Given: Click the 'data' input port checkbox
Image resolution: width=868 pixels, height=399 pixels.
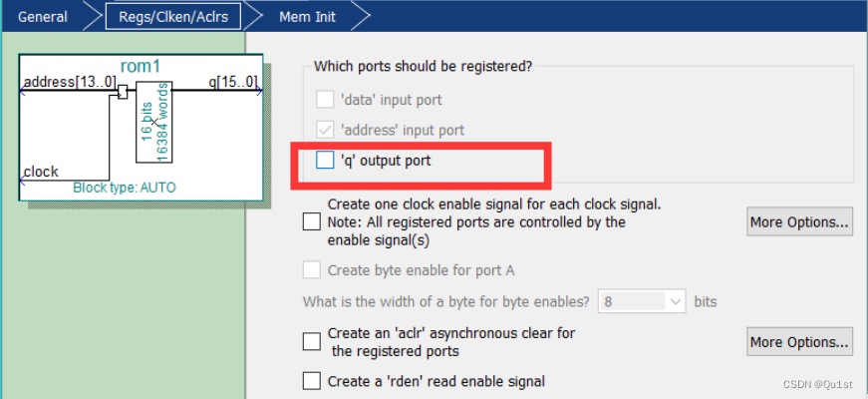Looking at the screenshot, I should coord(325,100).
